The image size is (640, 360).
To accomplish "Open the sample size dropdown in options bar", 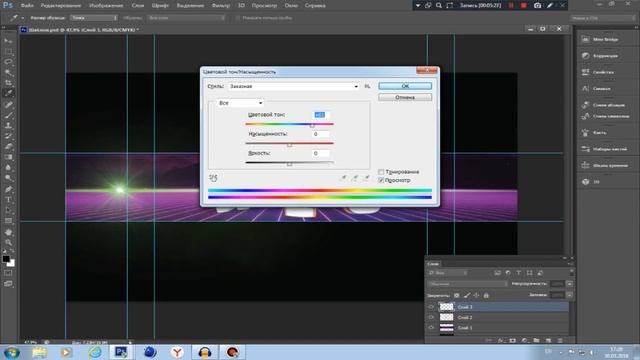I will click(93, 18).
